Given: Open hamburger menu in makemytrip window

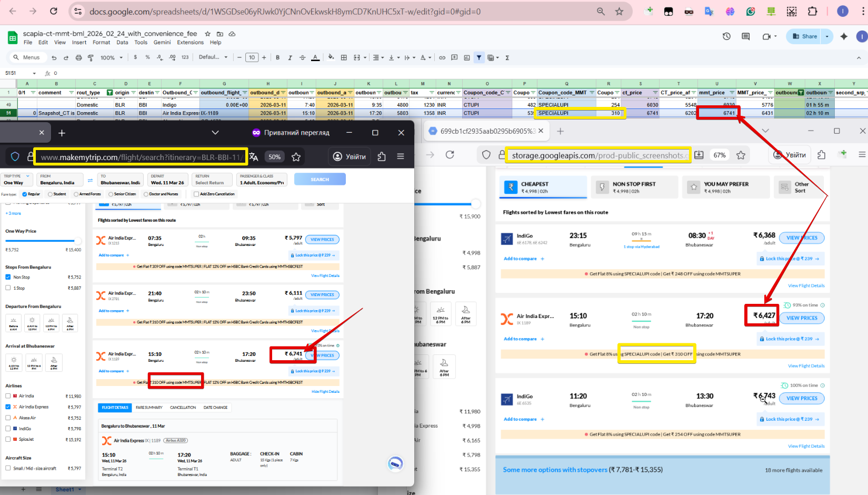Looking at the screenshot, I should coord(401,156).
